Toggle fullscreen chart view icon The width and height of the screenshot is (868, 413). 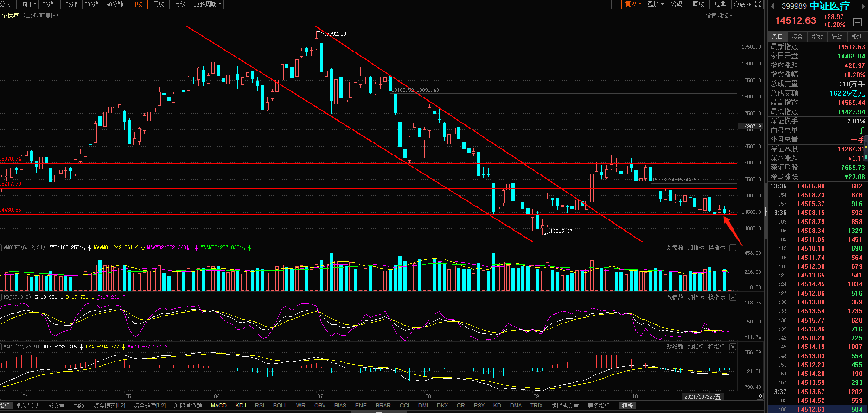click(759, 4)
